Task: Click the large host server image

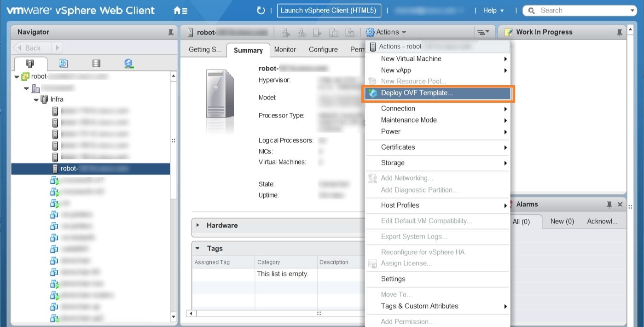Action: coord(220,94)
